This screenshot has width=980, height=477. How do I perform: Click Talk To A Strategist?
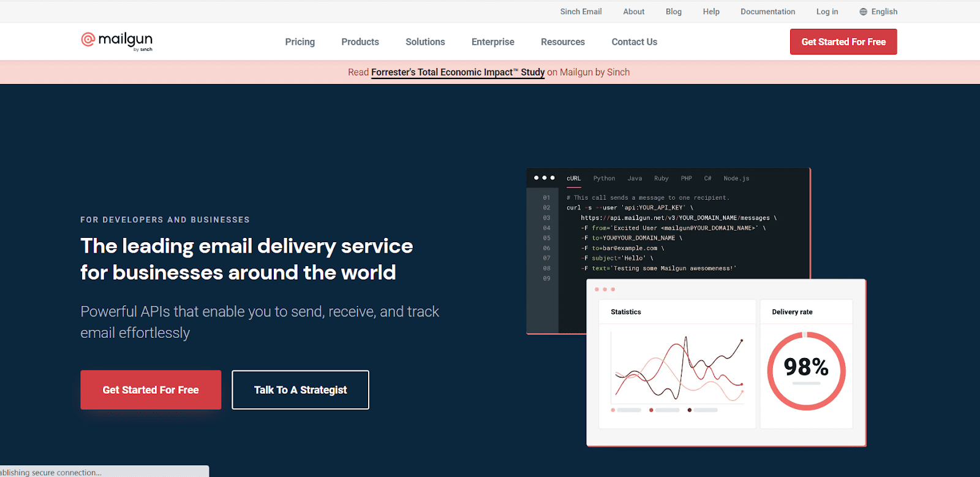point(300,390)
